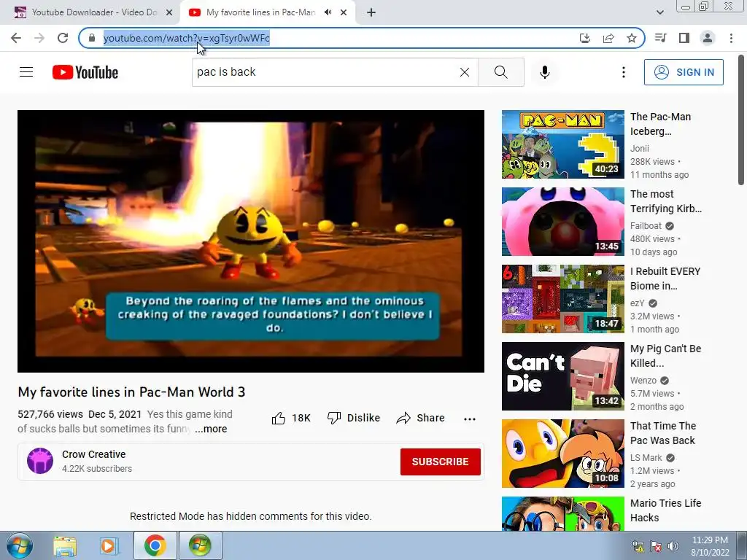Click ezY channel name
Screen dimensions: 747x560
pos(637,303)
